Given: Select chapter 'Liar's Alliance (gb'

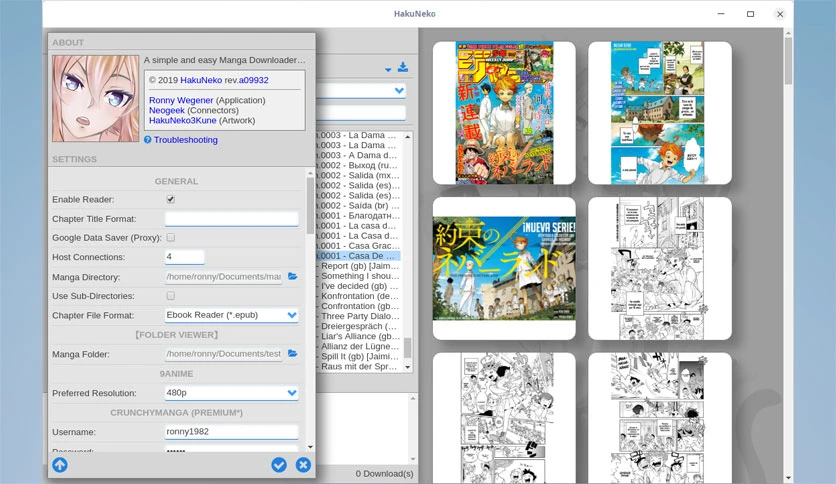Looking at the screenshot, I should 358,336.
